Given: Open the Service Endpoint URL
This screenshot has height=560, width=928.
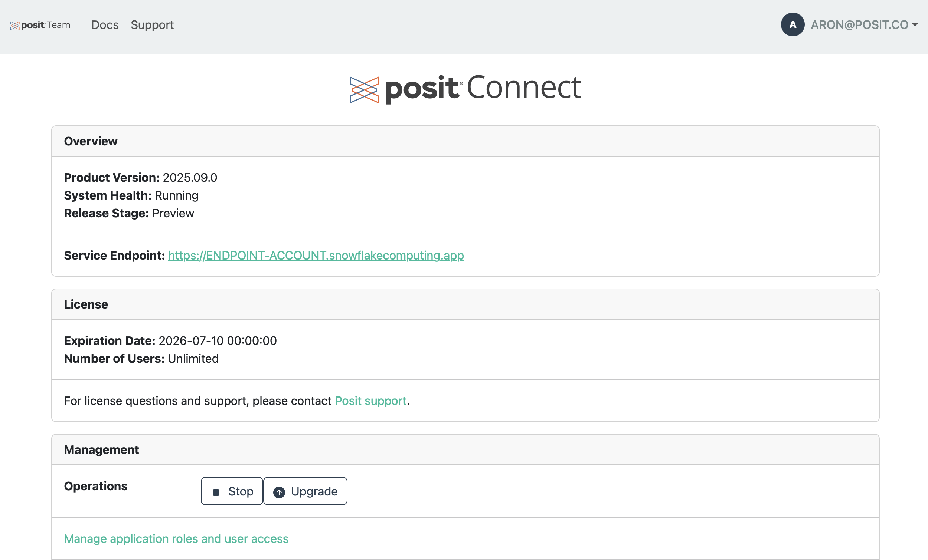Looking at the screenshot, I should click(316, 256).
